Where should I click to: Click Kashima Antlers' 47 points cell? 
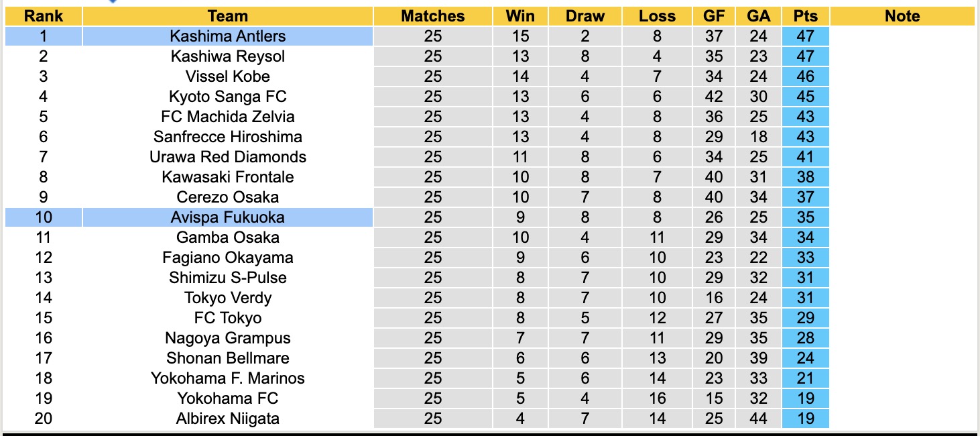[805, 36]
